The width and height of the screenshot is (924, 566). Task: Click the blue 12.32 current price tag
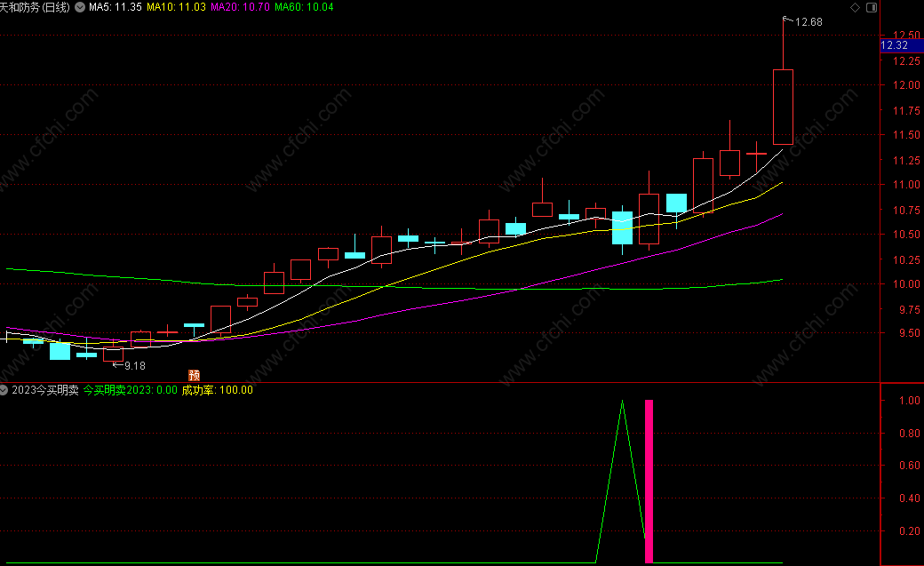pyautogui.click(x=902, y=45)
